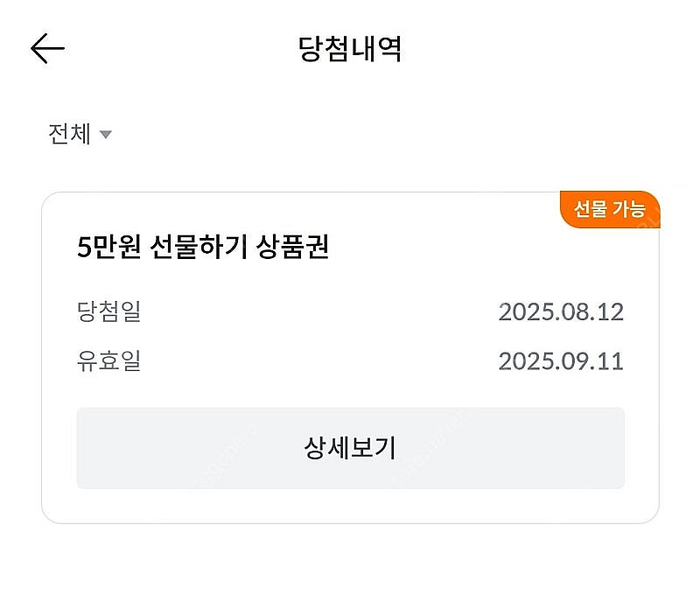Click the 유효일 label
The width and height of the screenshot is (700, 602).
pos(108,361)
